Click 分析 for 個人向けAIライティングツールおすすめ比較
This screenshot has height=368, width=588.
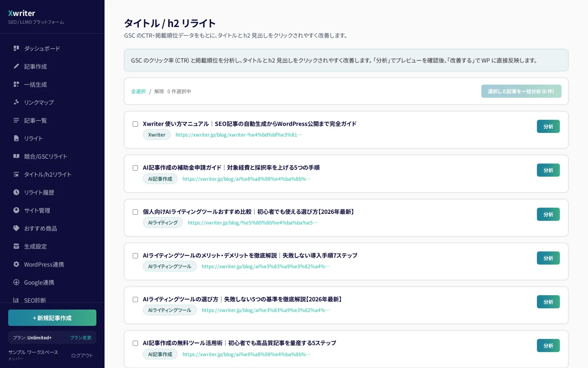point(548,214)
